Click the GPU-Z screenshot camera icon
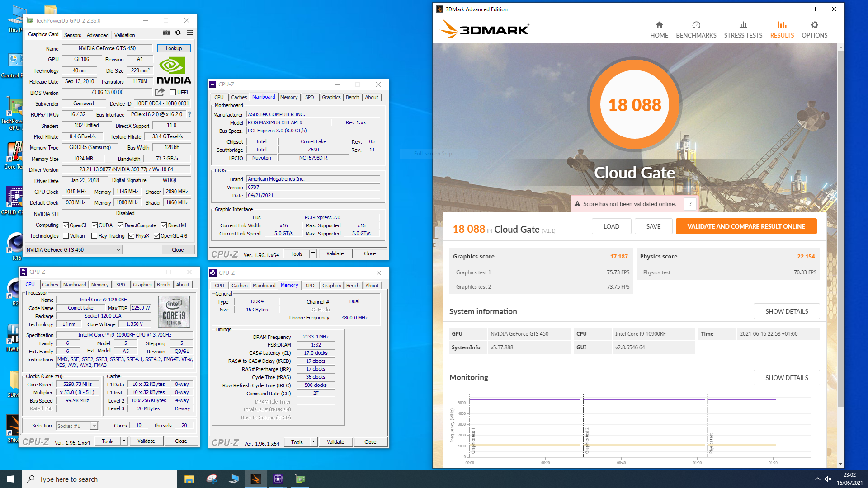The width and height of the screenshot is (868, 488). [166, 33]
